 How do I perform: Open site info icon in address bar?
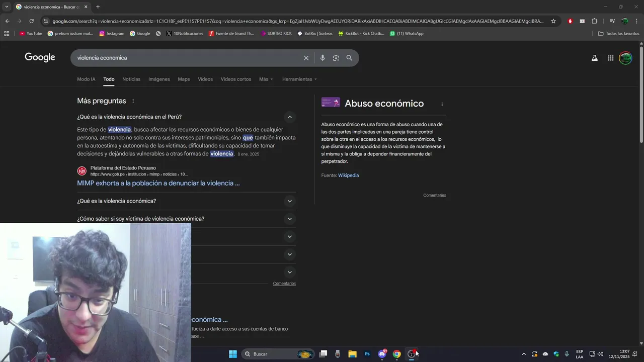coord(46,21)
